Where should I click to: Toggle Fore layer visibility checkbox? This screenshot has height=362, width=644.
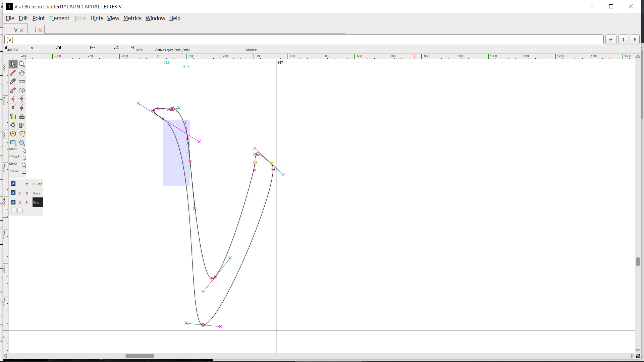point(13,202)
